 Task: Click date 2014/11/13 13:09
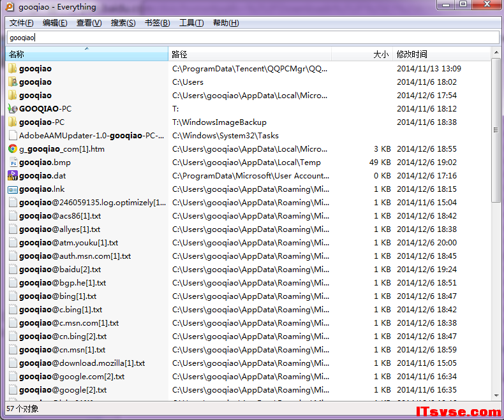click(x=429, y=68)
